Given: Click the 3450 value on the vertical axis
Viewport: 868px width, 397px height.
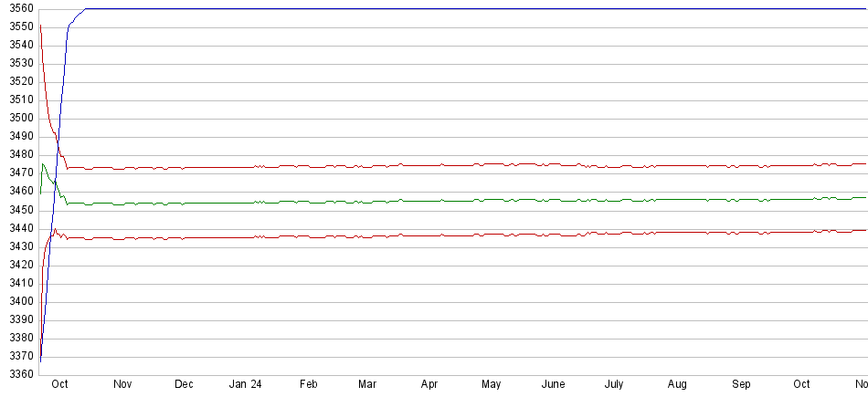Looking at the screenshot, I should [17, 210].
